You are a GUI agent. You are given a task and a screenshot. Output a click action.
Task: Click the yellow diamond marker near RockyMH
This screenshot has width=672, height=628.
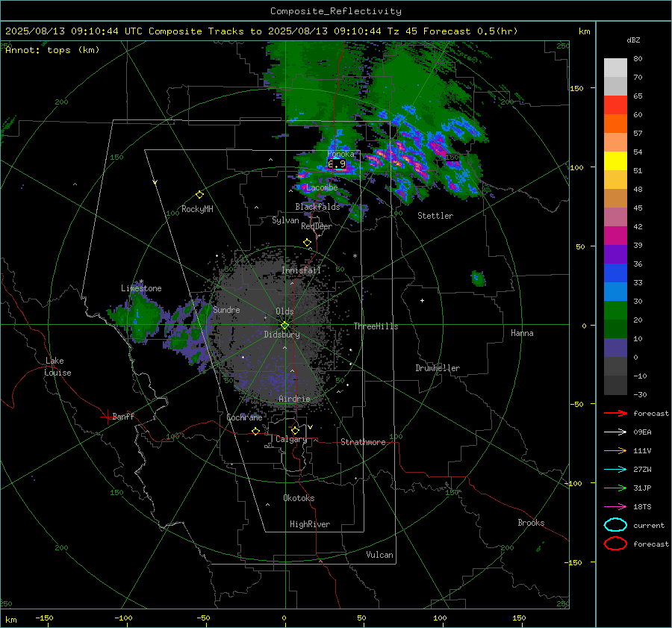click(199, 195)
